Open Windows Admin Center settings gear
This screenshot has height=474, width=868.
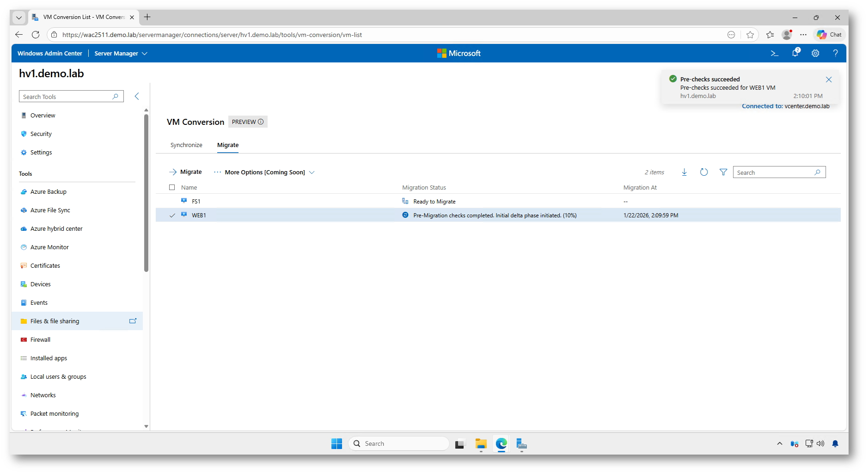point(815,54)
